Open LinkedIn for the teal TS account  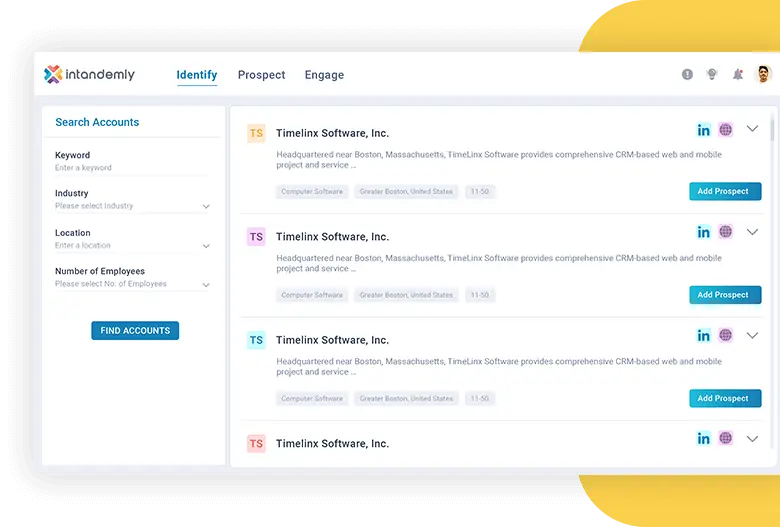click(703, 335)
